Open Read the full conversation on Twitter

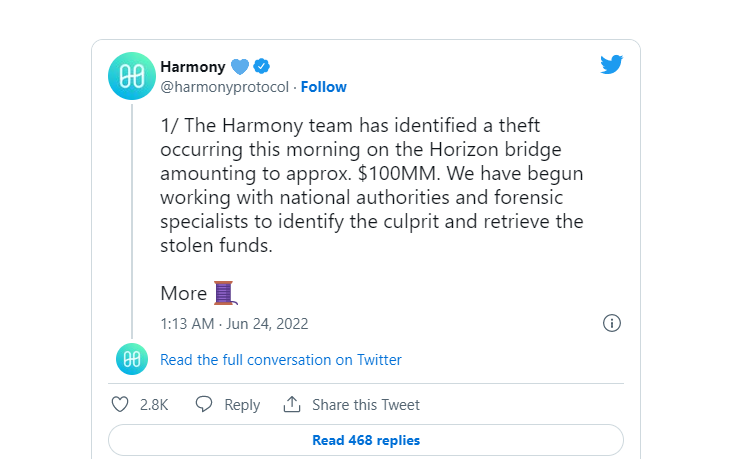[281, 360]
